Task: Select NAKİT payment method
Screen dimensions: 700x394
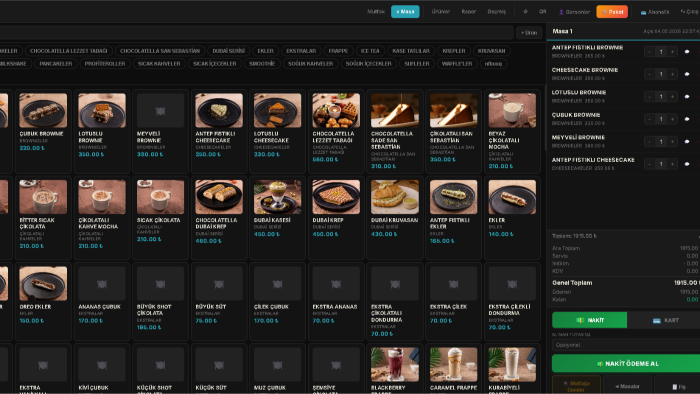Action: (x=589, y=320)
